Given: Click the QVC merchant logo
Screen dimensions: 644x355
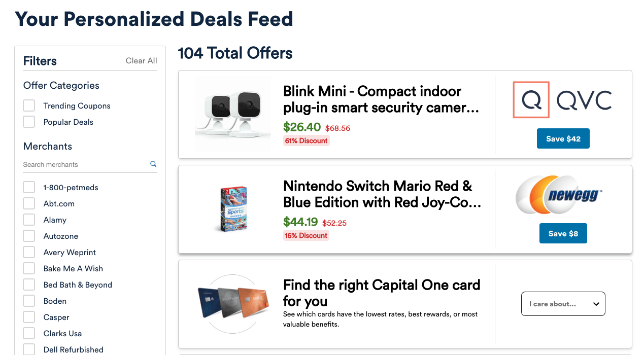Looking at the screenshot, I should tap(562, 100).
